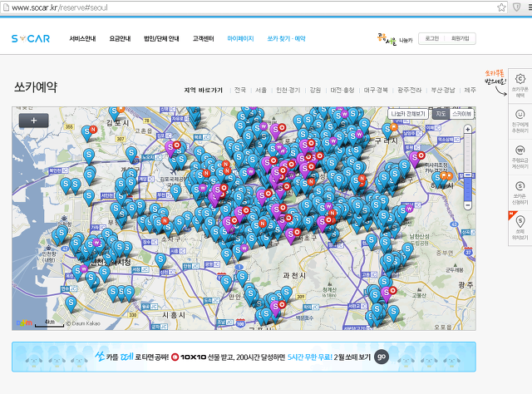Select the S marker with orange flag near 구리시

[x=387, y=131]
